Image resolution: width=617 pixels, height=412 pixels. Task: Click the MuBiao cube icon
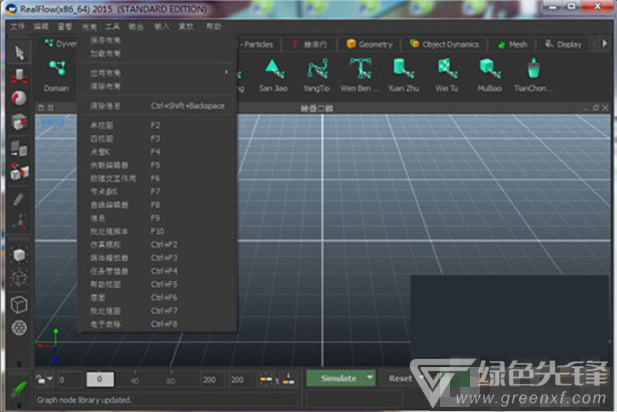(x=490, y=76)
